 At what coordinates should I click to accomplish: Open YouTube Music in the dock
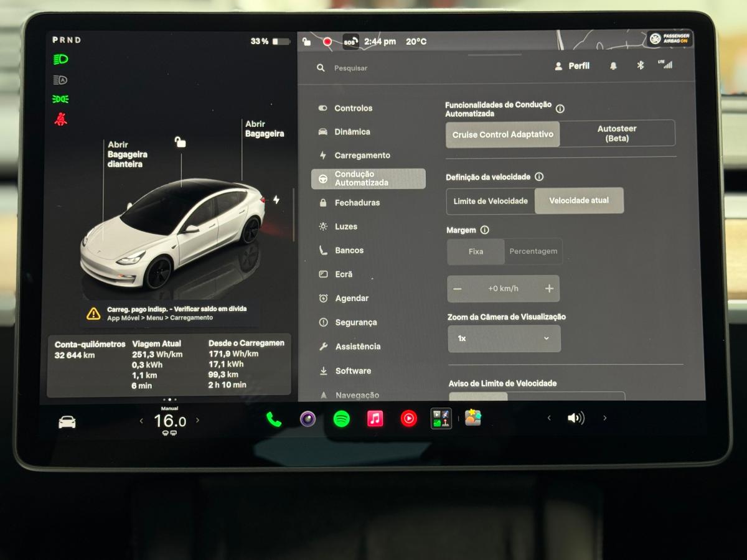408,419
